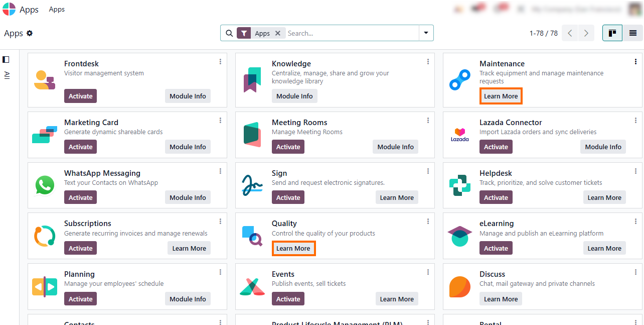
Task: Open the three-dot menu on Frontdesk card
Action: coord(220,62)
